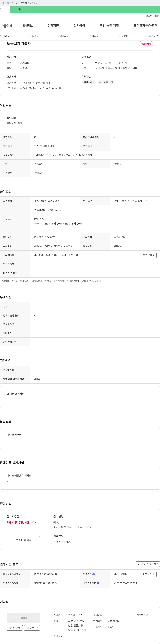Open the 취업지원 menu
Image resolution: width=160 pixels, height=644 pixels.
53,25
